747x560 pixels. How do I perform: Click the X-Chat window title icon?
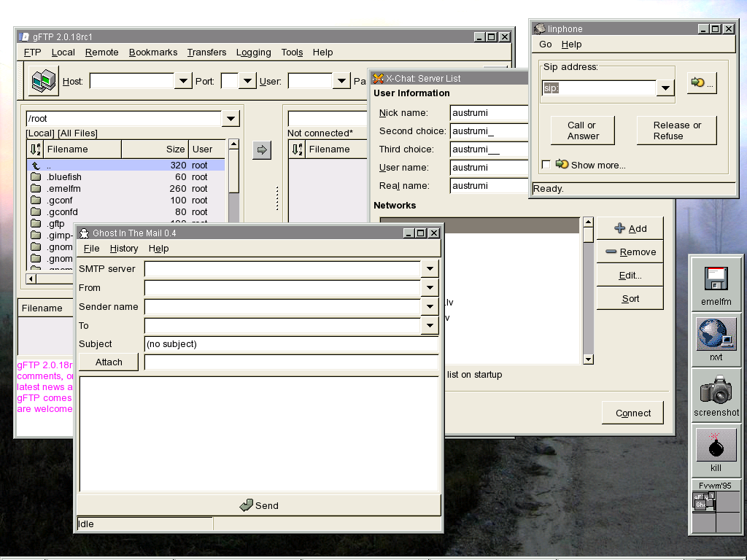tap(379, 79)
